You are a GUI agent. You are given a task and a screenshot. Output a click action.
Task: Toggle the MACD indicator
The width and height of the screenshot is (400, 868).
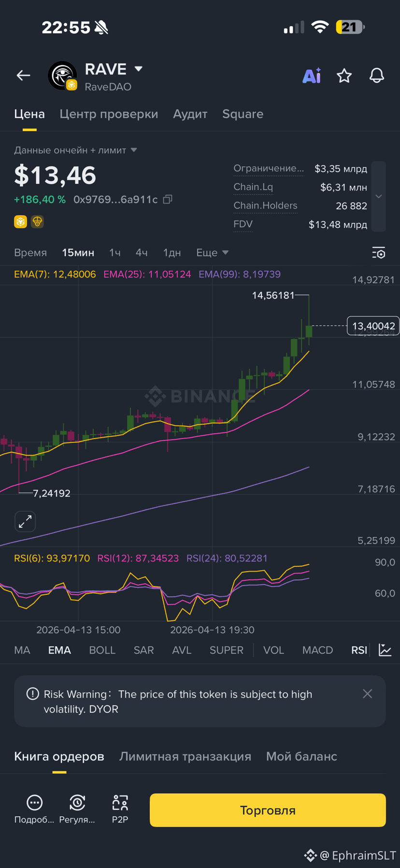click(317, 650)
